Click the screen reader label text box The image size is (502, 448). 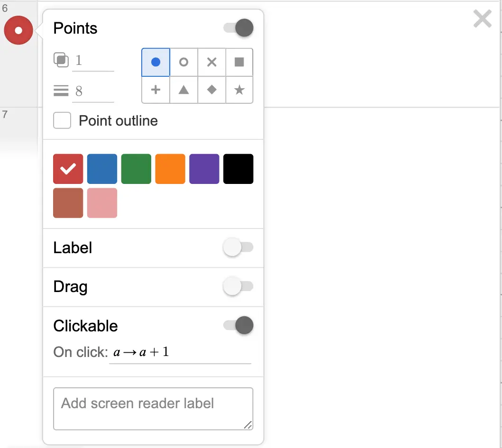coord(153,408)
